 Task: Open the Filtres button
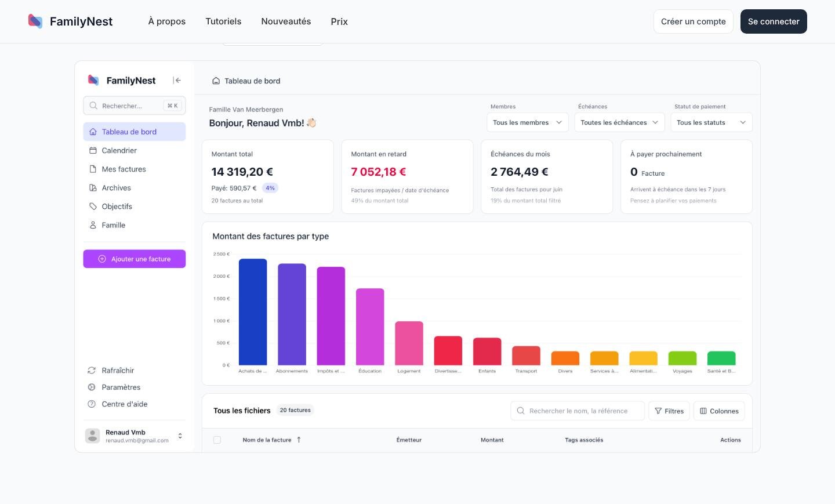coord(669,411)
